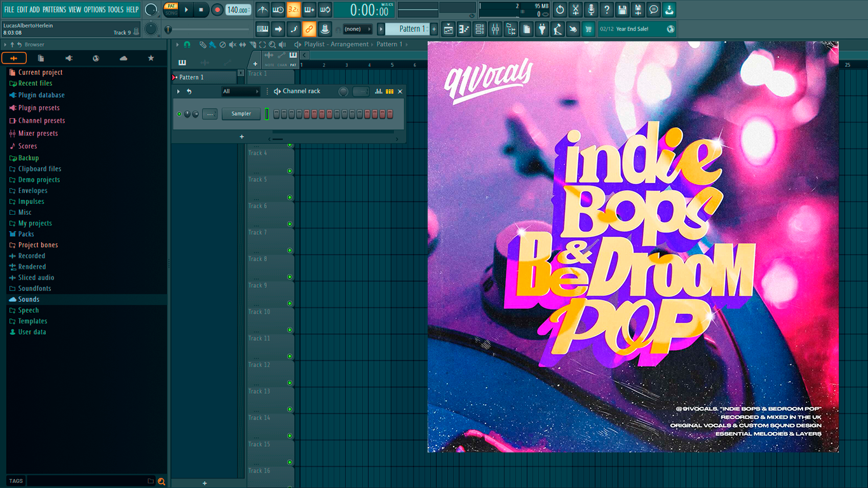
Task: Open the FILE menu
Action: pyautogui.click(x=9, y=10)
